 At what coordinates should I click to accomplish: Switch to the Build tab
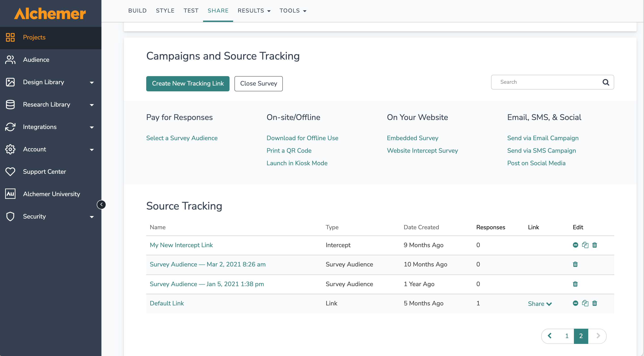pyautogui.click(x=137, y=11)
